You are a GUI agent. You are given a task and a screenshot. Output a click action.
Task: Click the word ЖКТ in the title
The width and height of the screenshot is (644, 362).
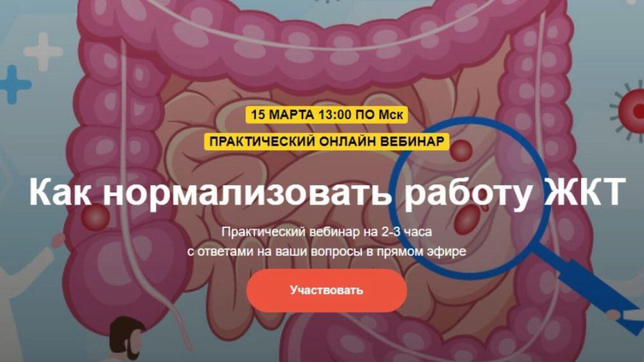point(585,192)
